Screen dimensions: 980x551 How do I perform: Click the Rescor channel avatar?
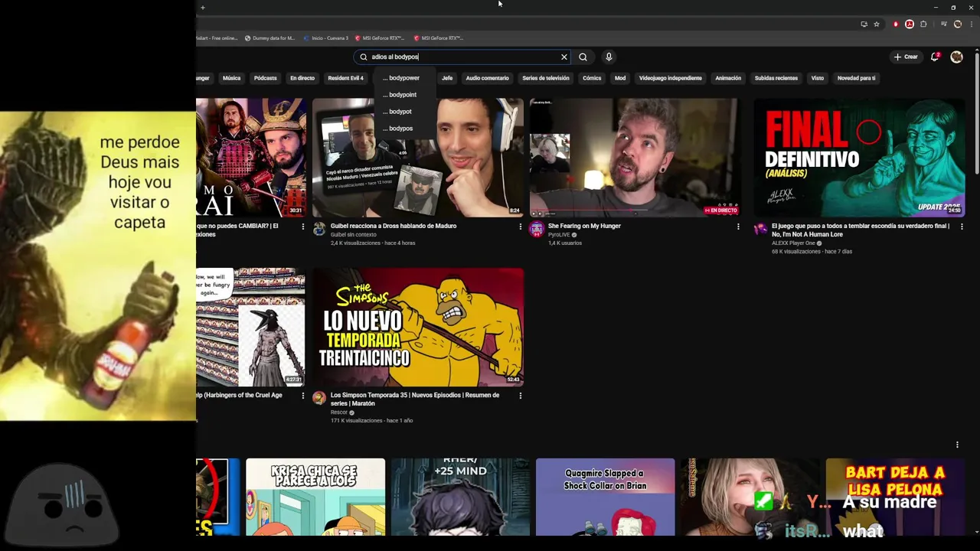tap(319, 398)
